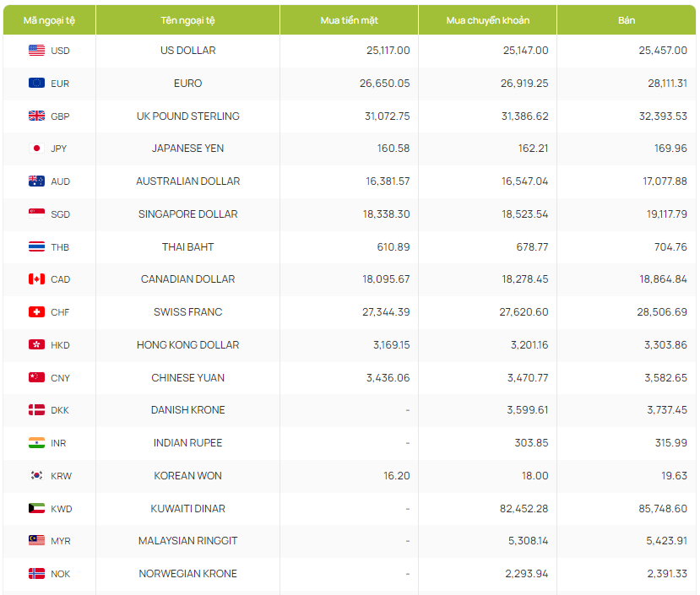Image resolution: width=700 pixels, height=595 pixels.
Task: Click the European Union flag icon
Action: 36,84
